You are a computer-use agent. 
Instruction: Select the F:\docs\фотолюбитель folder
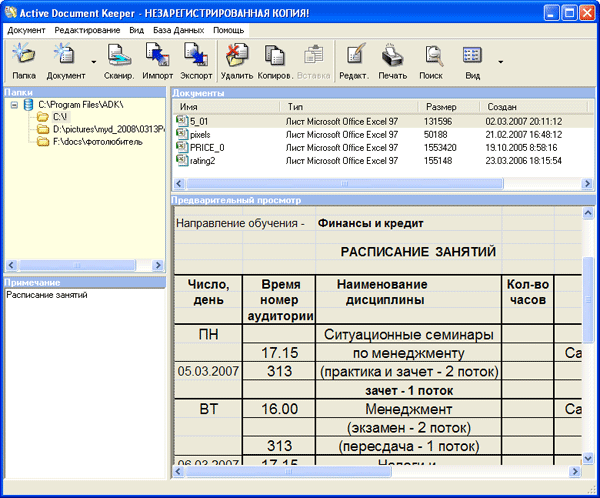click(97, 142)
